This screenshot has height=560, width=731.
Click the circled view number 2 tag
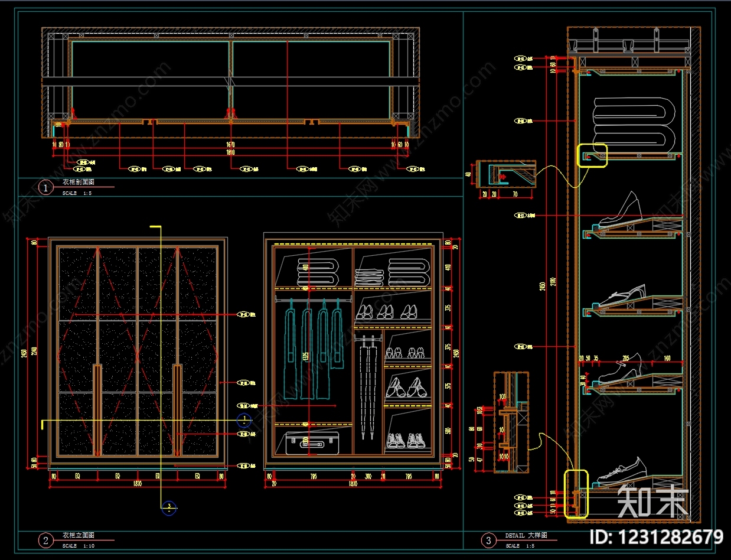pyautogui.click(x=45, y=540)
